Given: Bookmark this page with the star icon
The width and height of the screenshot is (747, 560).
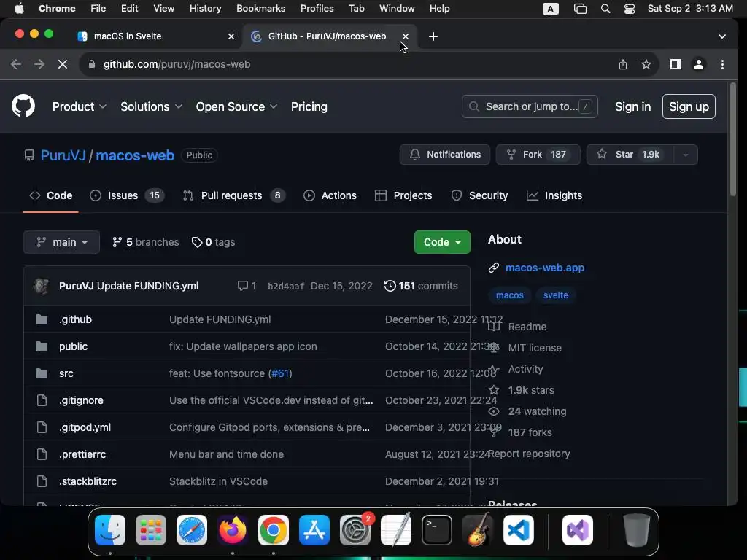Looking at the screenshot, I should click(x=646, y=64).
